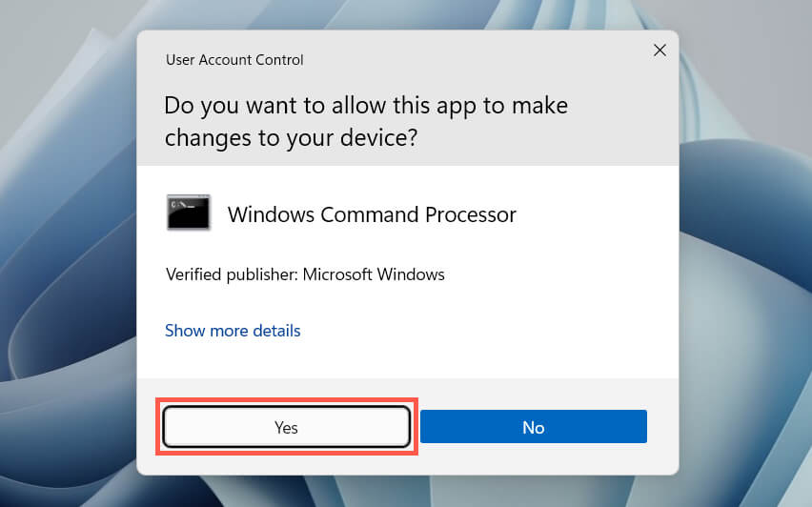Click the "changes to your device?" heading line
This screenshot has height=507, width=812.
point(291,137)
